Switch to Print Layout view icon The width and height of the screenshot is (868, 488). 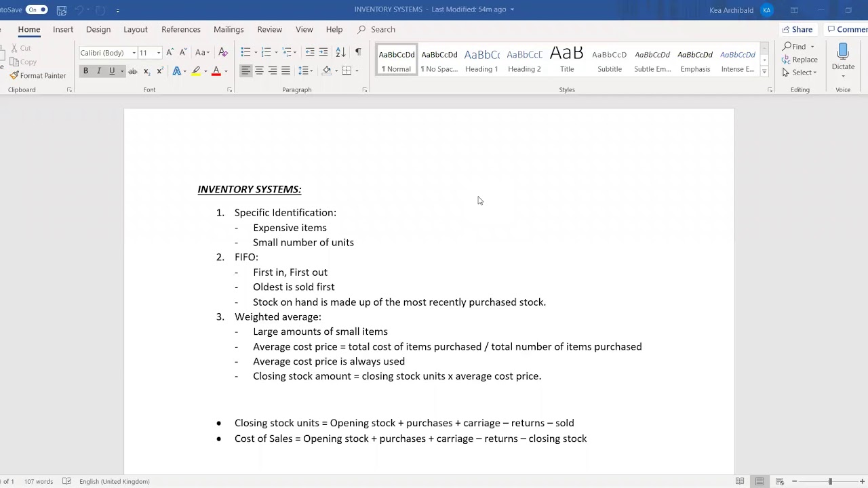coord(759,481)
